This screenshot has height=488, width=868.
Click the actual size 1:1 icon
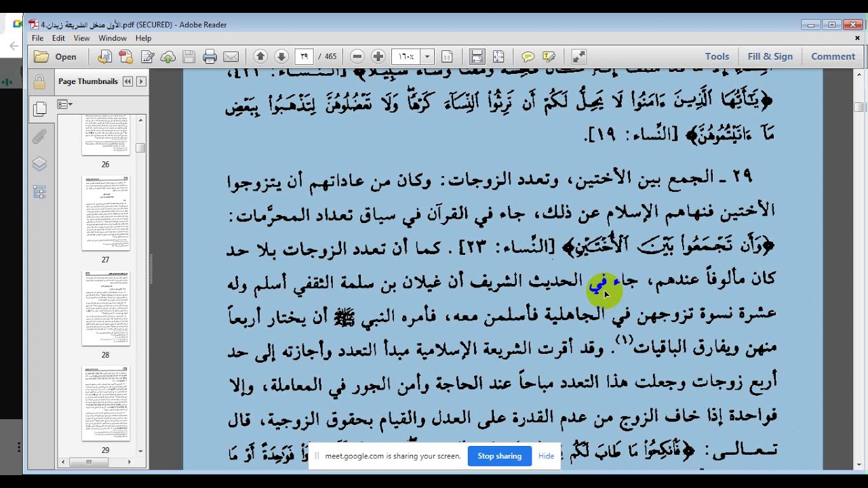pyautogui.click(x=447, y=57)
